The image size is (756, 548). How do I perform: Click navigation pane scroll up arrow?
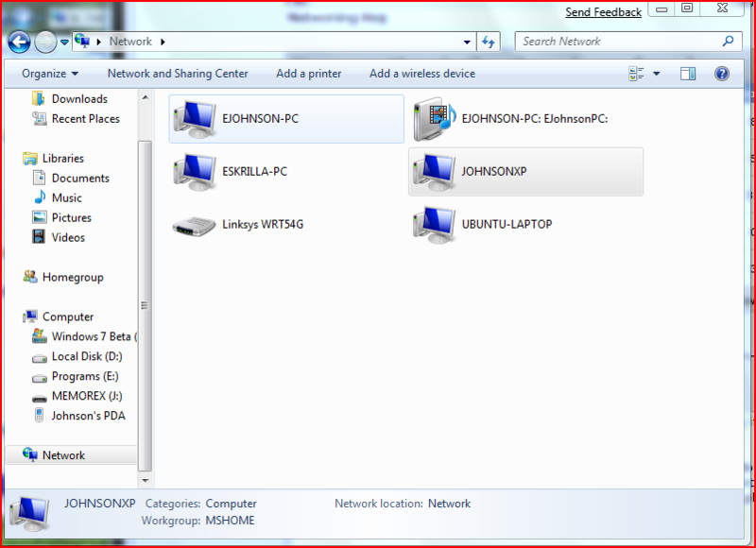pos(146,98)
